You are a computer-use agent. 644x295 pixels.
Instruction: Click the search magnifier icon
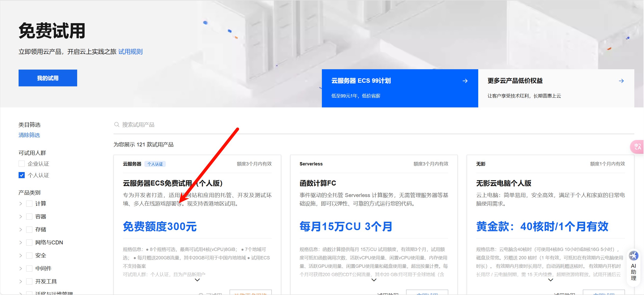coord(117,124)
